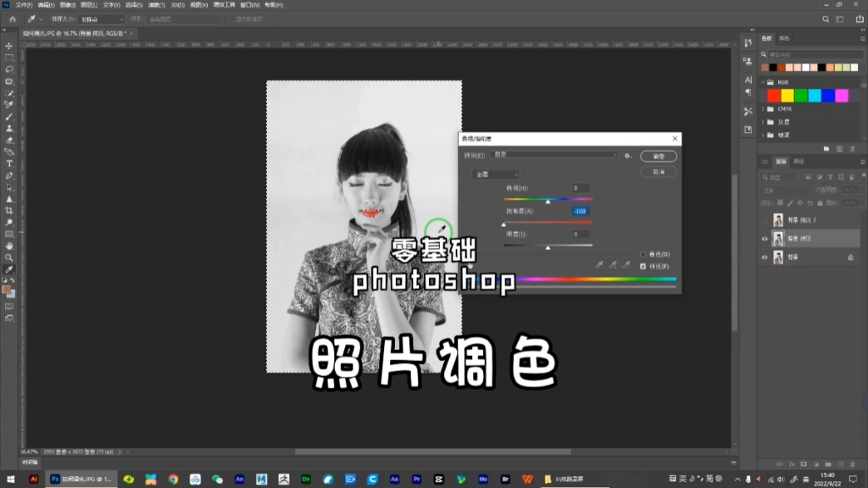Switch to the 路径 panel tab
The height and width of the screenshot is (488, 868).
pyautogui.click(x=797, y=162)
